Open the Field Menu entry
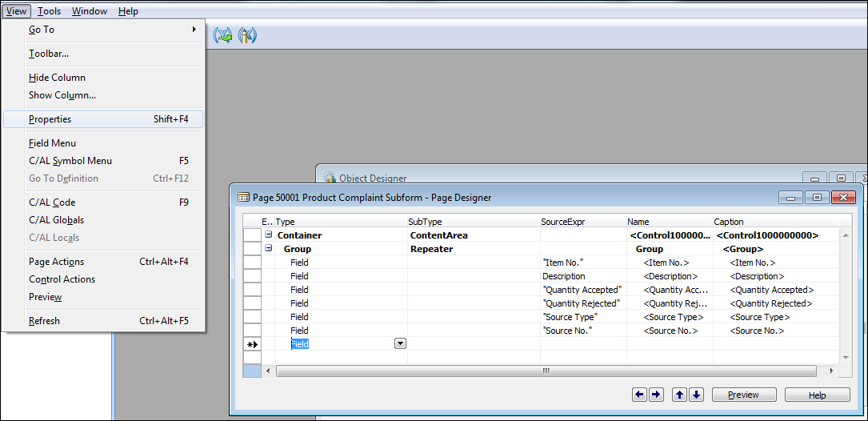 coord(103,143)
